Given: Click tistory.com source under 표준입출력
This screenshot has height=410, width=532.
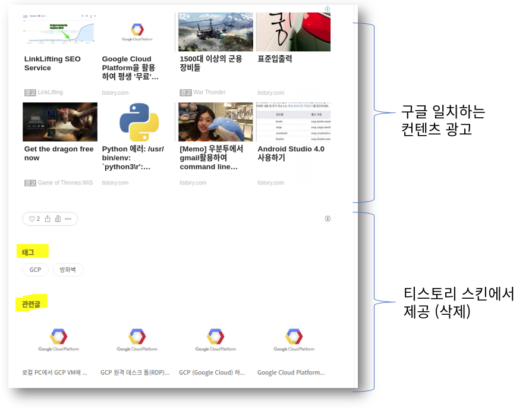Looking at the screenshot, I should [270, 92].
